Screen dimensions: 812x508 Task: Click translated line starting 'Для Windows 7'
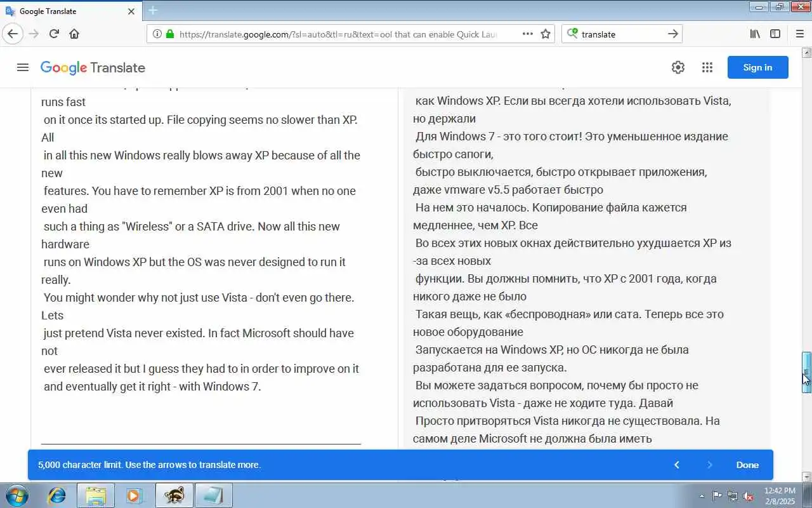[572, 136]
